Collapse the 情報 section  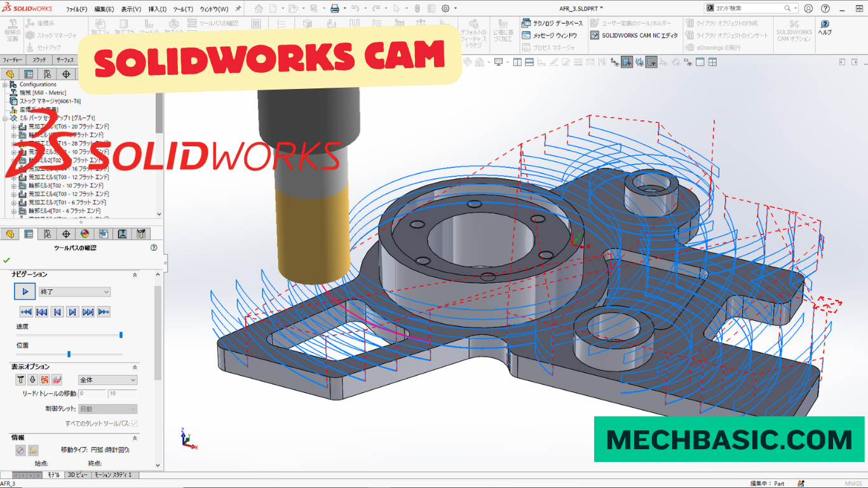click(x=134, y=438)
